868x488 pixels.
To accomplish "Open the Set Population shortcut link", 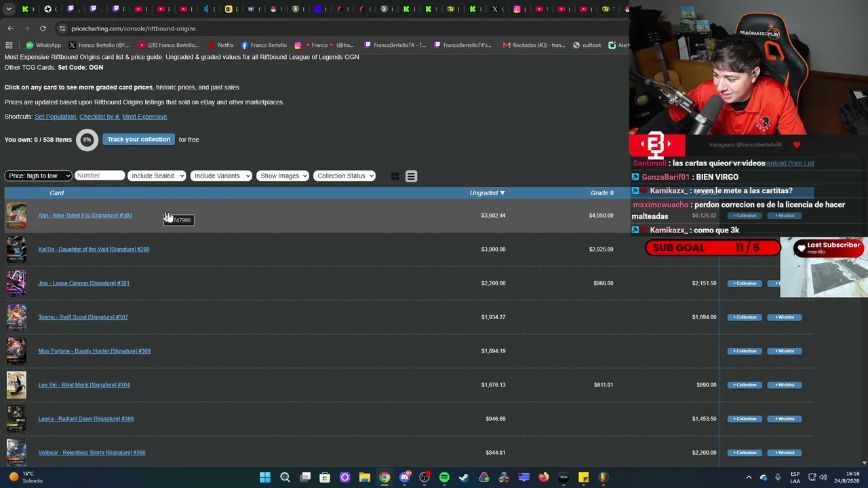I will [x=55, y=117].
